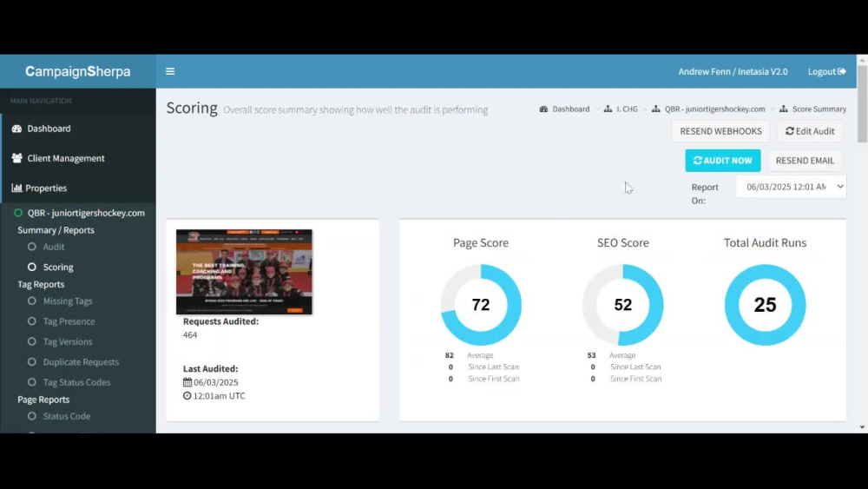Open the Missing Tags report
Viewport: 868px width, 489px height.
[x=68, y=301]
